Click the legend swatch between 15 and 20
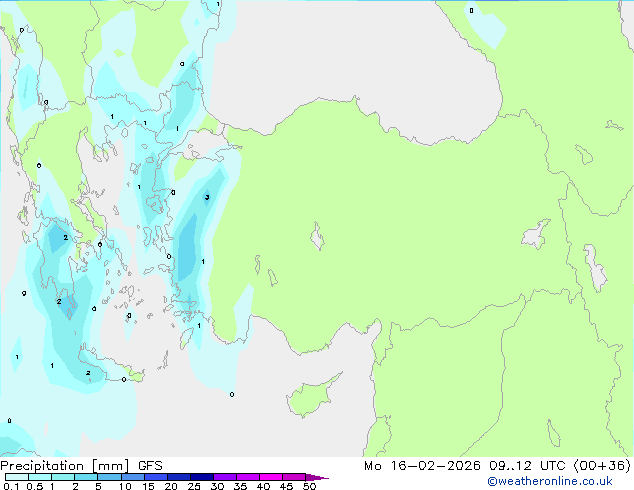Image resolution: width=634 pixels, height=490 pixels. (x=156, y=477)
